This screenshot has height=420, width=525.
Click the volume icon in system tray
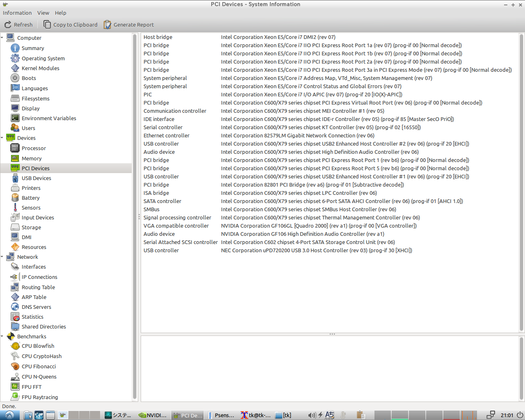(312, 415)
